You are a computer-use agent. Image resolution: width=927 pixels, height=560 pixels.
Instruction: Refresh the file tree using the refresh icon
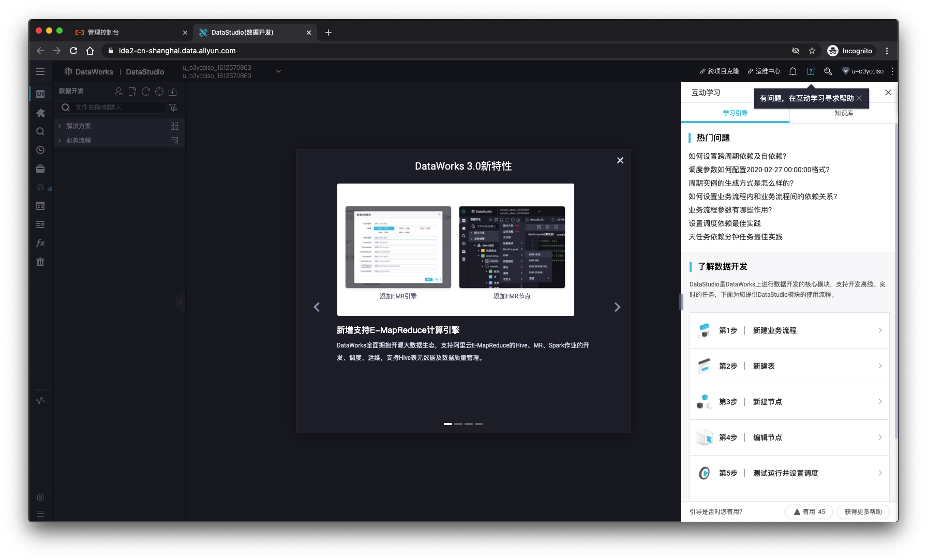click(145, 92)
